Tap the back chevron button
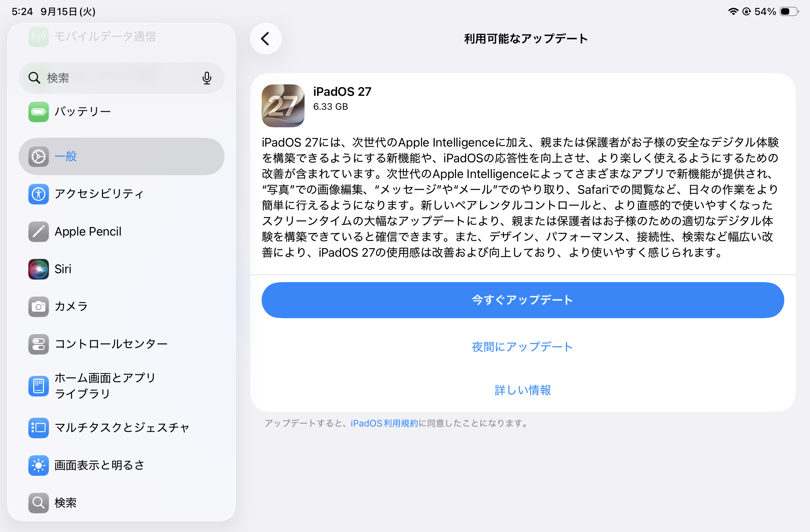Screen dimensions: 810x532 coord(266,39)
